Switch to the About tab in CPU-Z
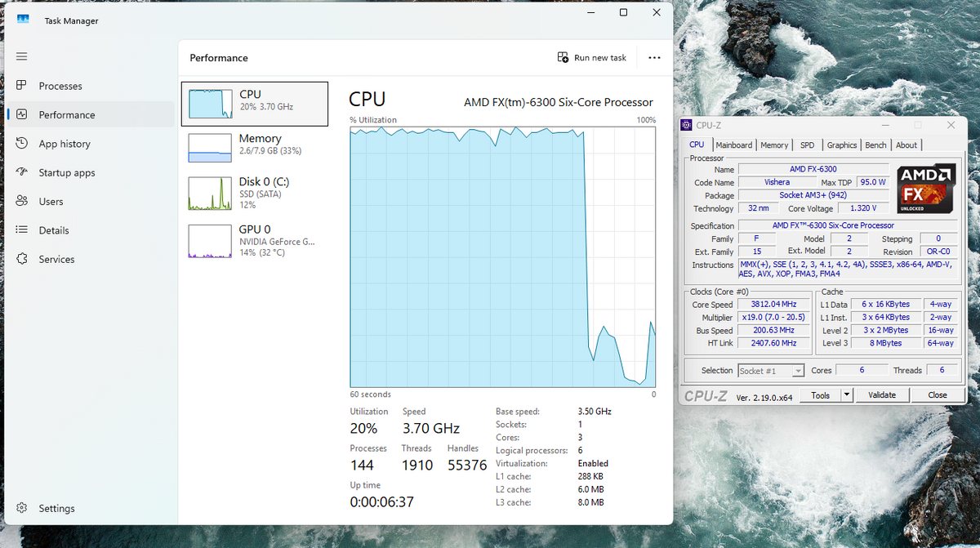The width and height of the screenshot is (980, 548). click(x=906, y=145)
